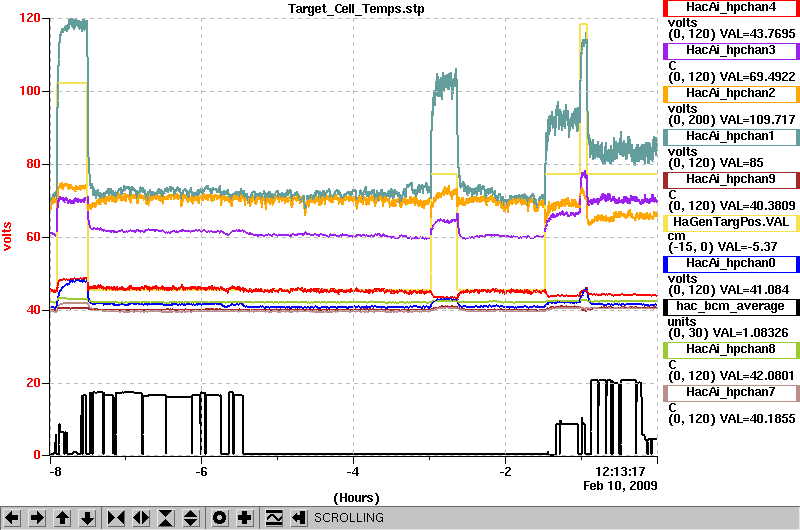Screen dimensions: 800x530
Task: Click the circle (ring) toolbar icon
Action: pos(219,518)
